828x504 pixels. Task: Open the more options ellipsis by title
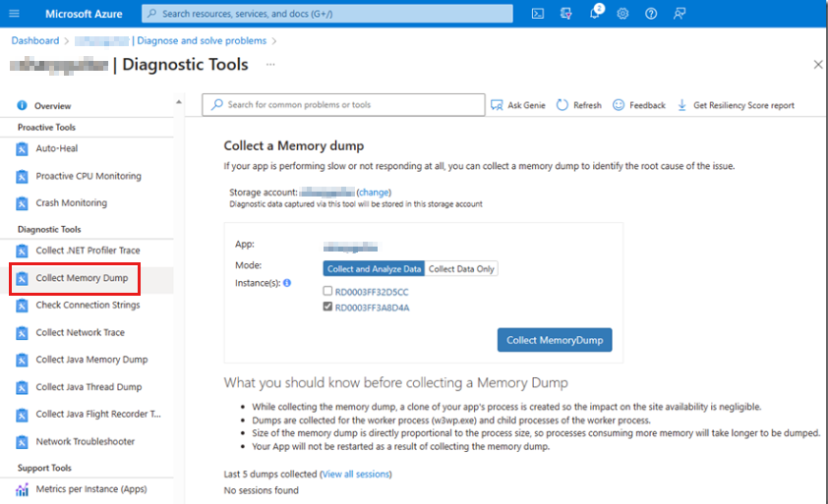click(x=270, y=65)
